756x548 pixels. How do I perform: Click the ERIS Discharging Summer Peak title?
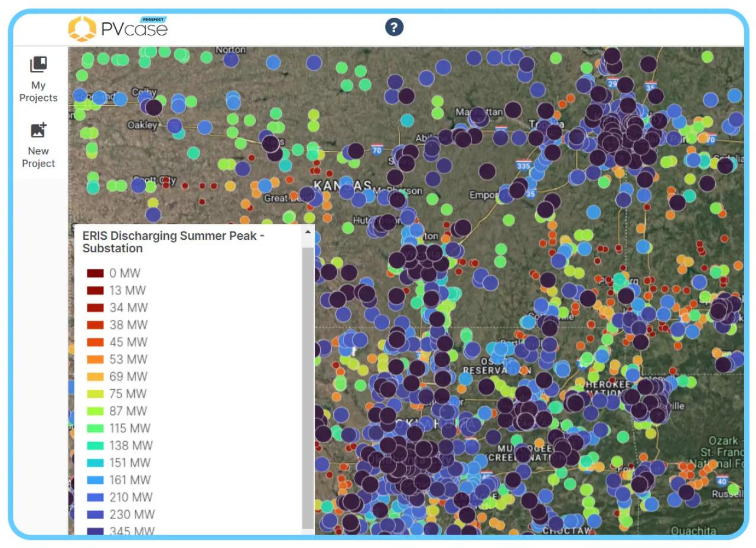pos(173,242)
